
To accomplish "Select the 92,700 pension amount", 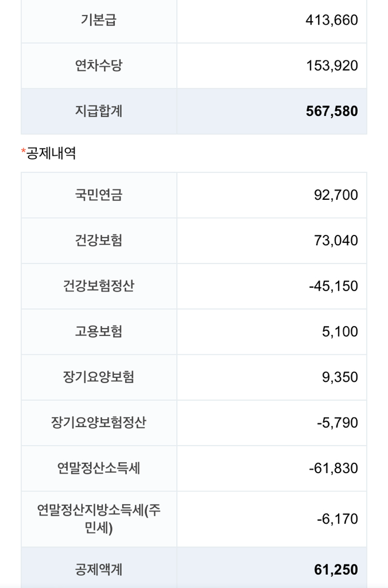I will point(336,195).
